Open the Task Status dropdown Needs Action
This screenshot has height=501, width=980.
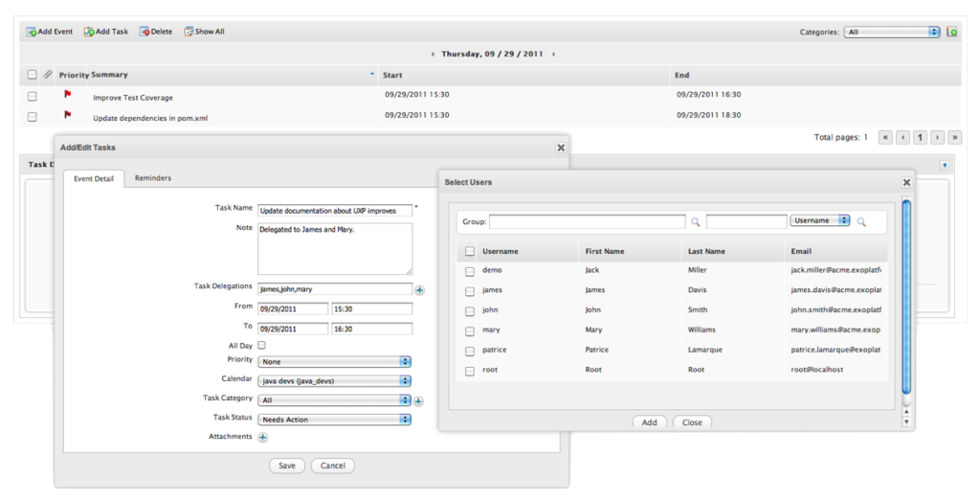click(334, 420)
